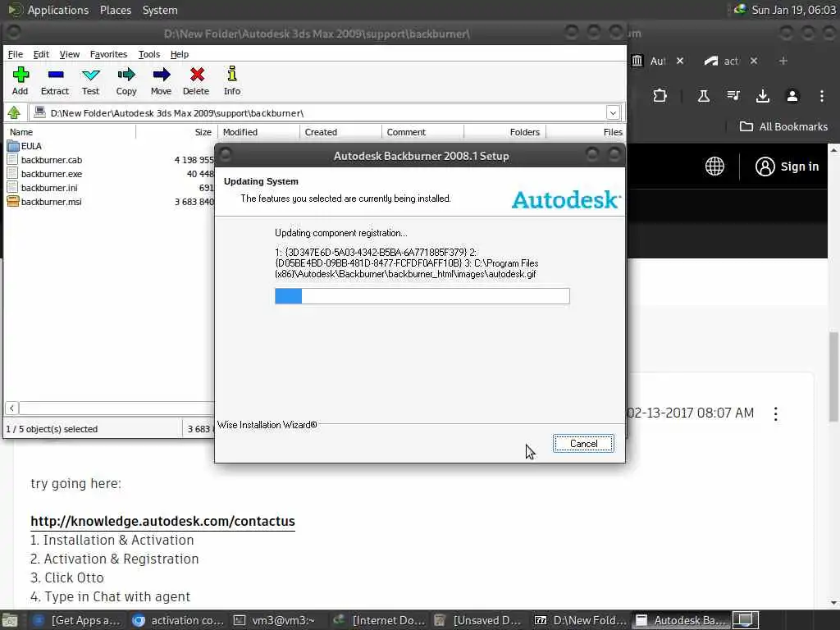Switch to '[Unsaved D...' taskbar item
This screenshot has width=840, height=630.
pyautogui.click(x=479, y=620)
